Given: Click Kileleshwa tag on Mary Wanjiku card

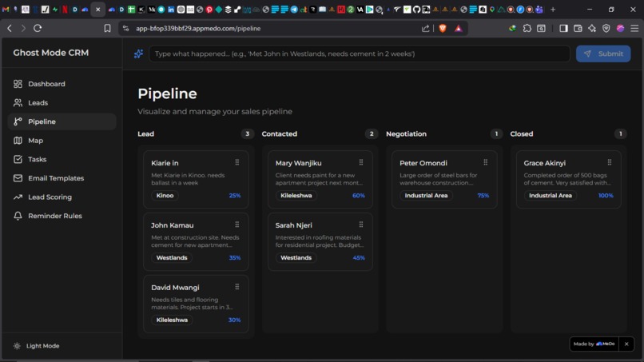Looking at the screenshot, I should [296, 196].
